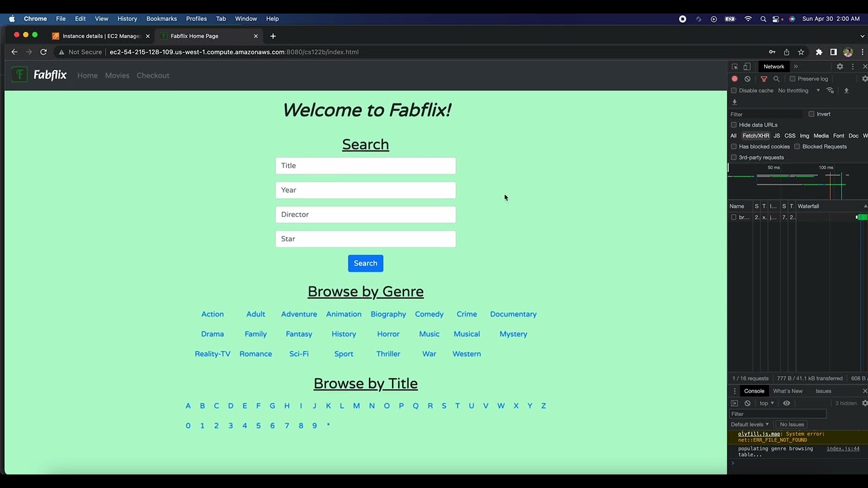Switch to the What's New drawer tab

point(787,391)
